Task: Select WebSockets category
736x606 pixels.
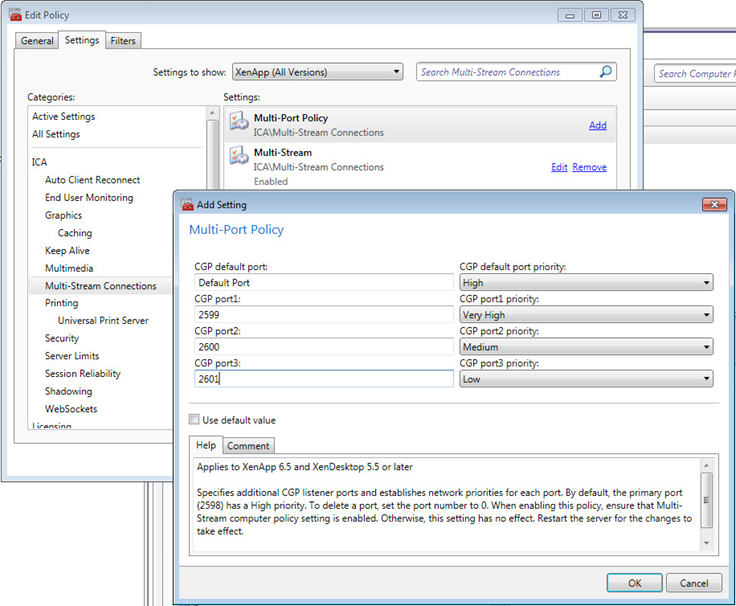Action: pos(71,409)
